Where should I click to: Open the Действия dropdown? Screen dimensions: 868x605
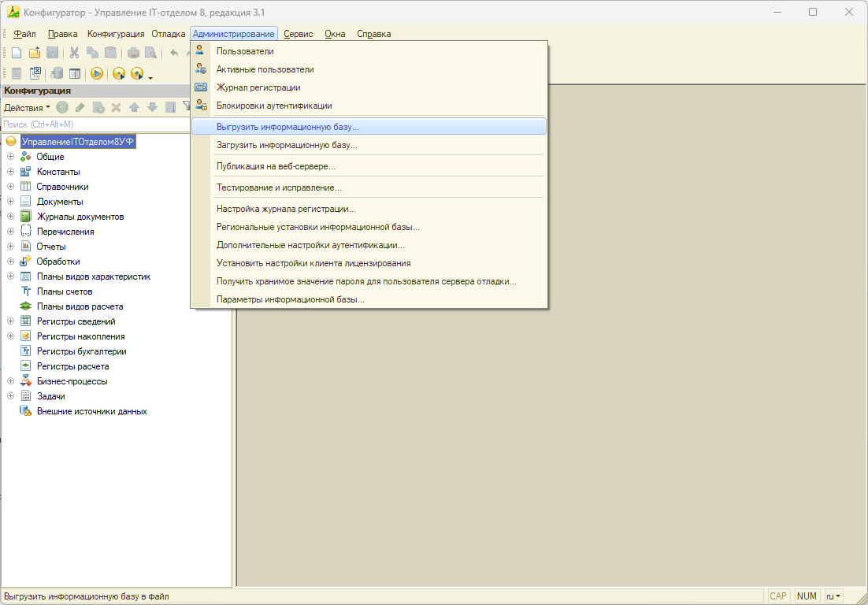tap(27, 107)
